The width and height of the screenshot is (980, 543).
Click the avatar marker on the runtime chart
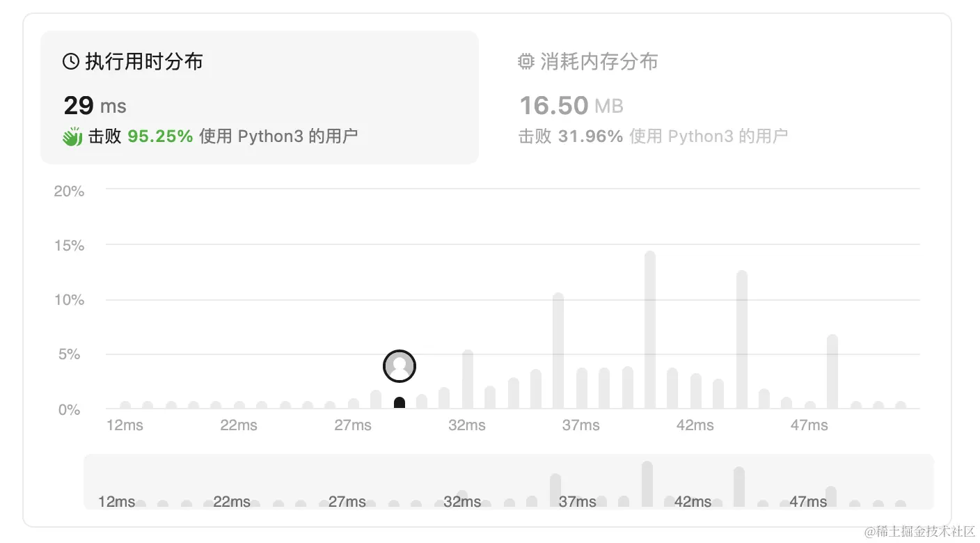(x=399, y=365)
